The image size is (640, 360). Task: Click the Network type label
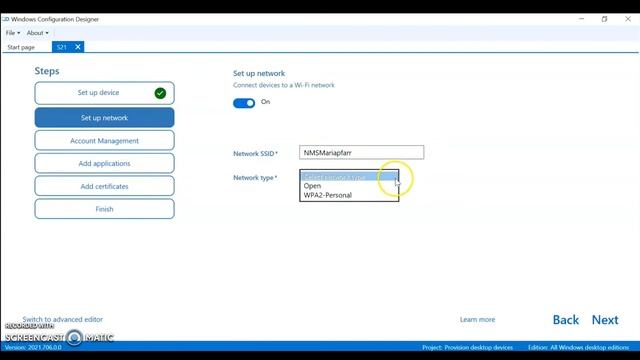coord(255,178)
